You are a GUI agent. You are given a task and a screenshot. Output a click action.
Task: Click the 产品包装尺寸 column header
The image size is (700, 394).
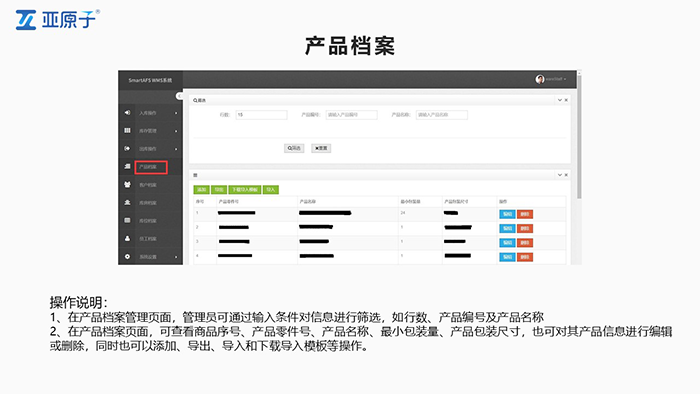pos(456,202)
